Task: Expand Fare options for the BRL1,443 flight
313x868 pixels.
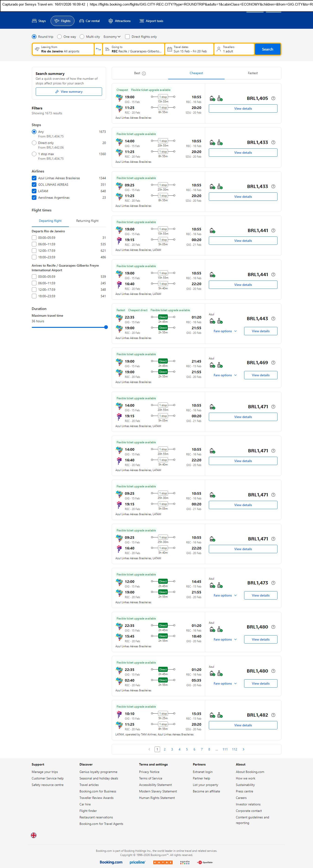Action: (225, 331)
